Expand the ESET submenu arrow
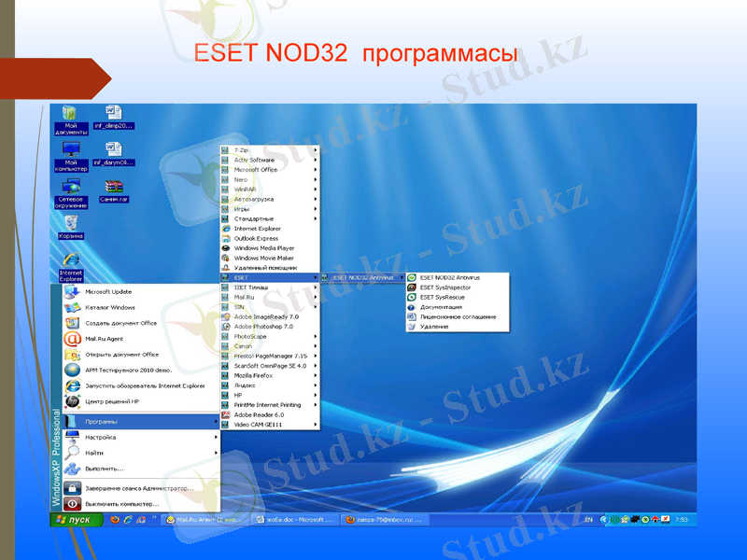 [x=317, y=278]
